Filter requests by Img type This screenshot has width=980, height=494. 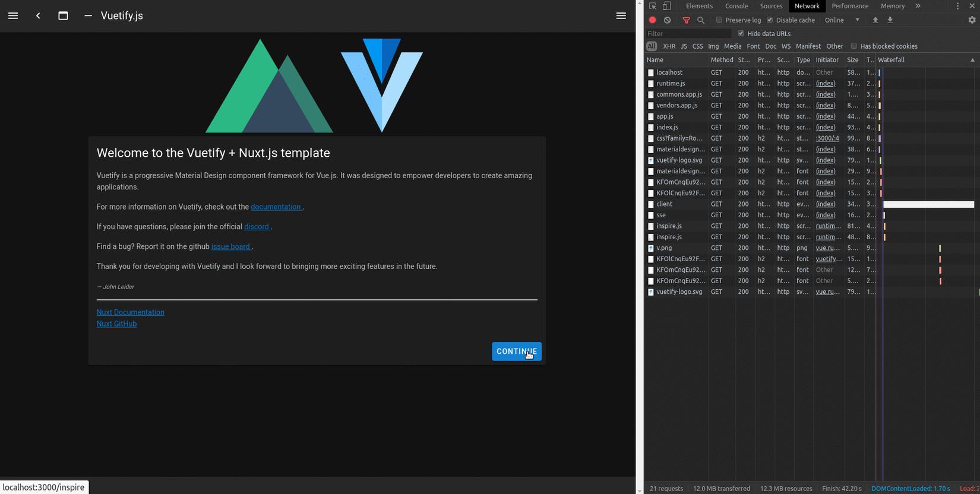coord(713,46)
